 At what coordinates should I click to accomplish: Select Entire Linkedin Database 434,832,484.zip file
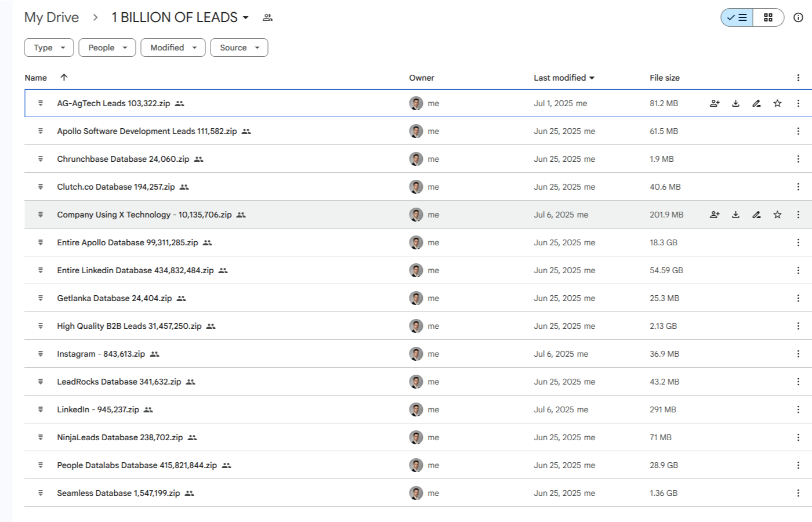pos(135,270)
